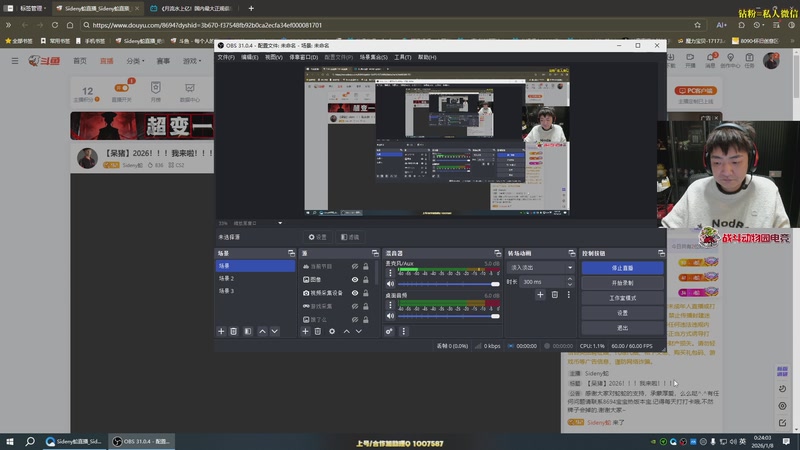
Task: Open source 滤镜 filters button above panels
Action: (x=351, y=237)
